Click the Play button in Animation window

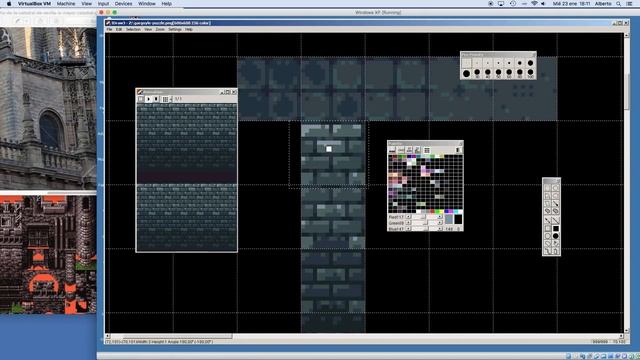pyautogui.click(x=148, y=99)
